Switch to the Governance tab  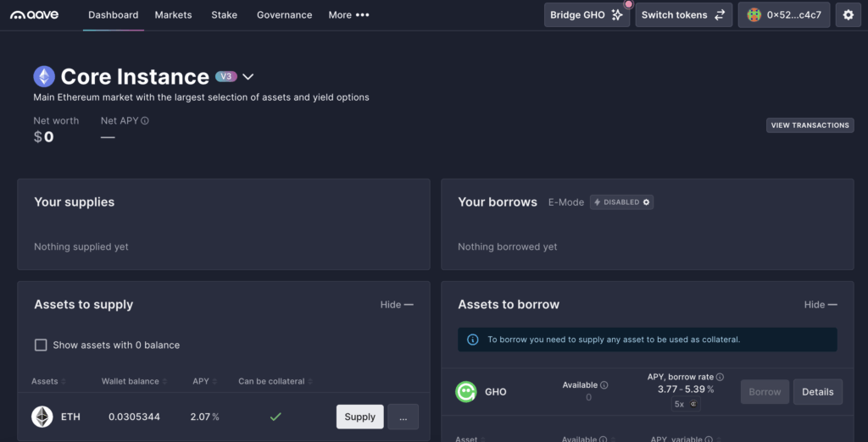coord(285,15)
